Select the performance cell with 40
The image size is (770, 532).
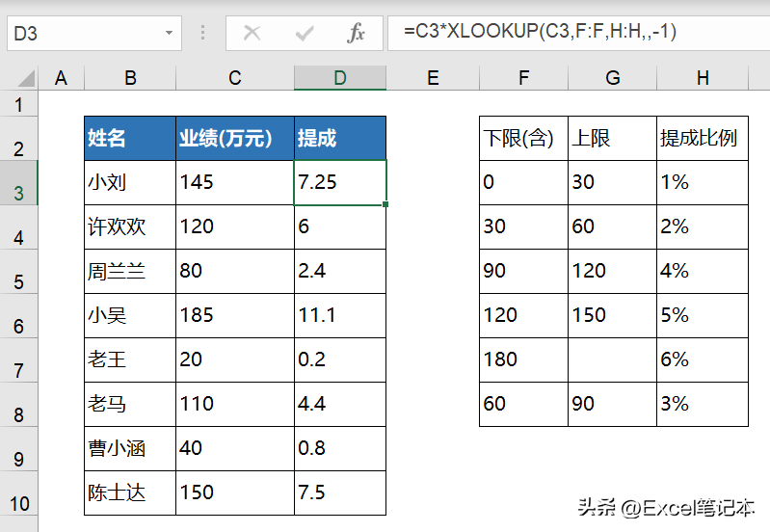(235, 449)
